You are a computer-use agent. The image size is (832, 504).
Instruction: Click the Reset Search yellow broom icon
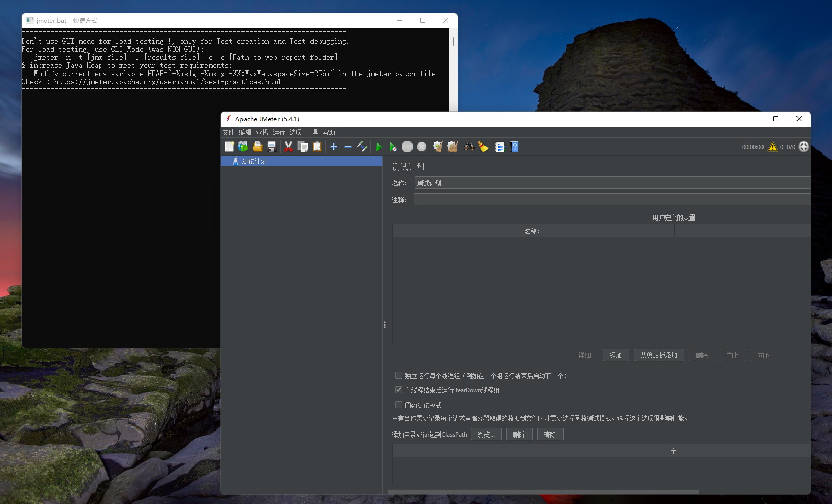click(483, 147)
